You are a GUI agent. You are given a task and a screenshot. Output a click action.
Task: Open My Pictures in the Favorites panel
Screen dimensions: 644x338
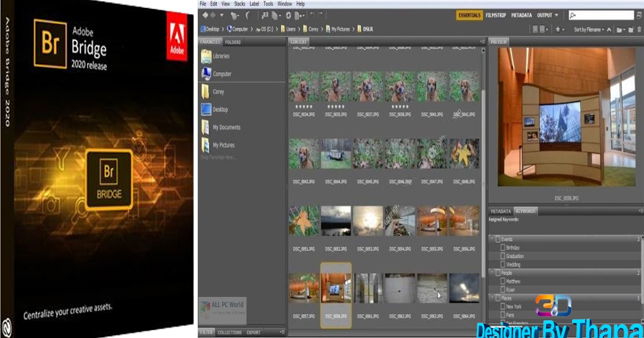217,145
